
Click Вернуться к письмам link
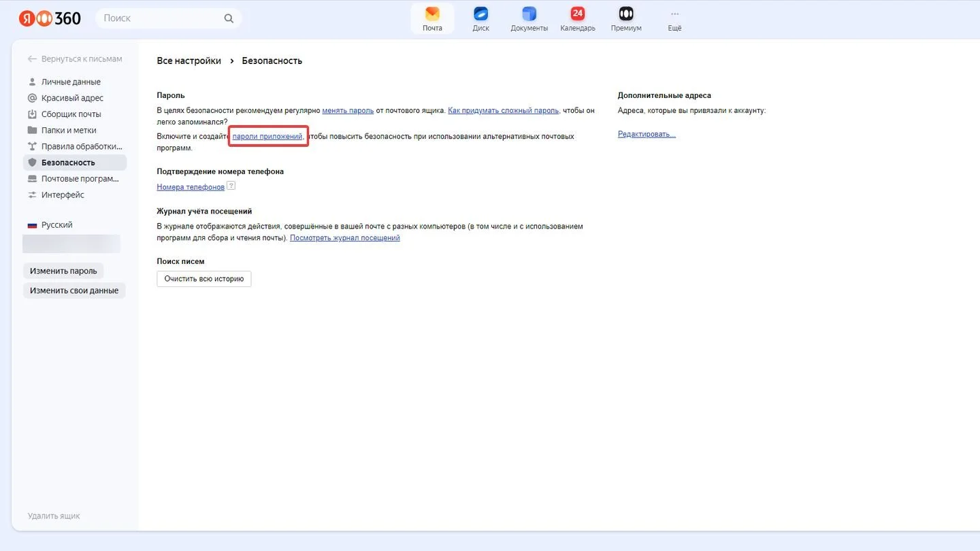coord(82,59)
